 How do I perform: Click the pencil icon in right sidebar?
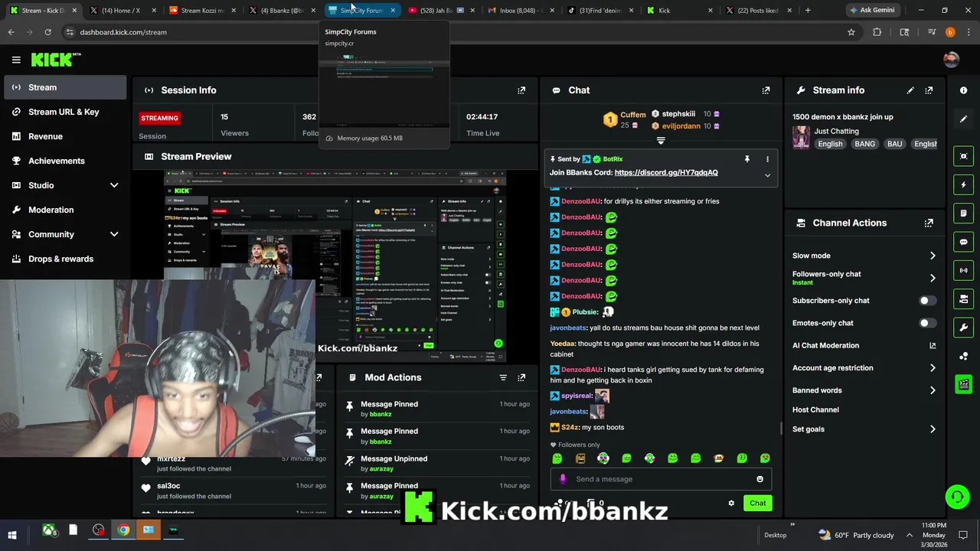[x=963, y=119]
